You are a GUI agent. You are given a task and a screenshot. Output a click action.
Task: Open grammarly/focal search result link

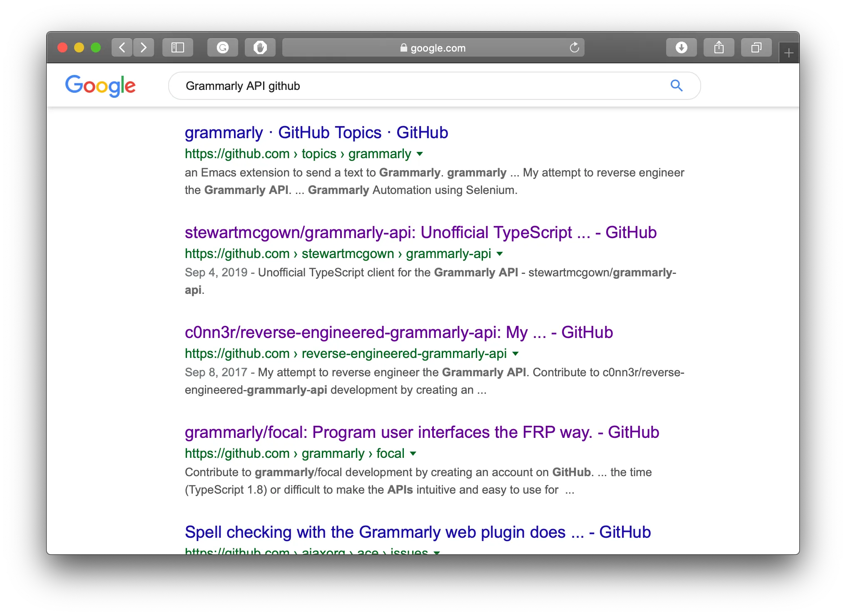(x=422, y=432)
